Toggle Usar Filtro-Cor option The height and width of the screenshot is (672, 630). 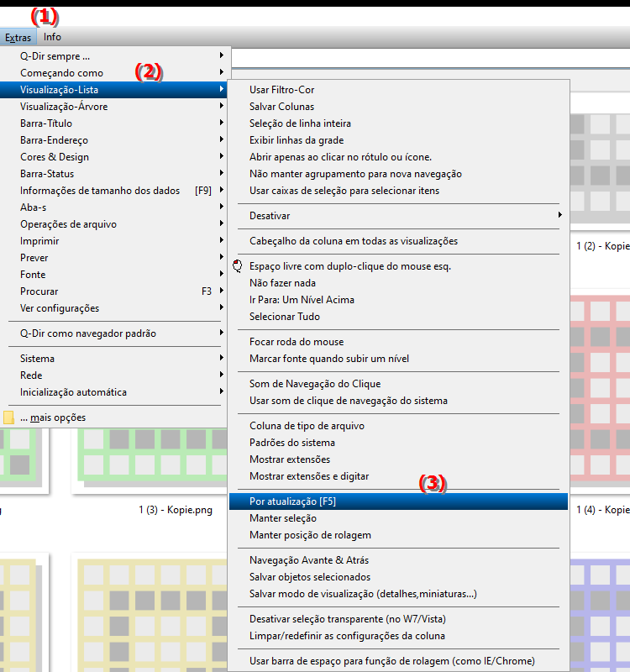pyautogui.click(x=398, y=90)
